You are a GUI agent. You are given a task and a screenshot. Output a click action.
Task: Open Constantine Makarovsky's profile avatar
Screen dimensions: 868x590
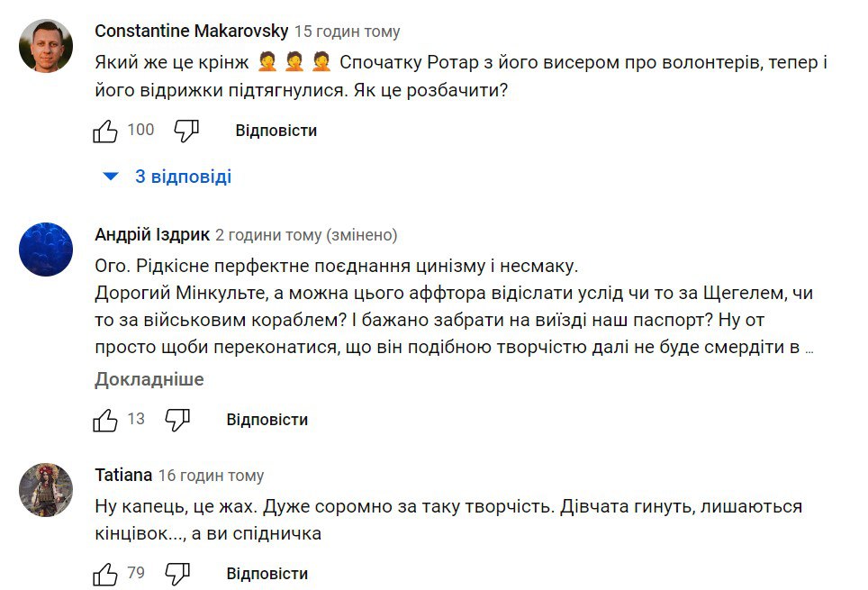tap(46, 47)
